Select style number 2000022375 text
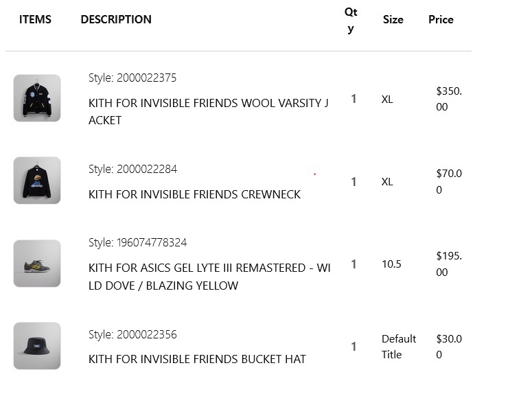Viewport: 532px width, 394px height. (x=147, y=78)
